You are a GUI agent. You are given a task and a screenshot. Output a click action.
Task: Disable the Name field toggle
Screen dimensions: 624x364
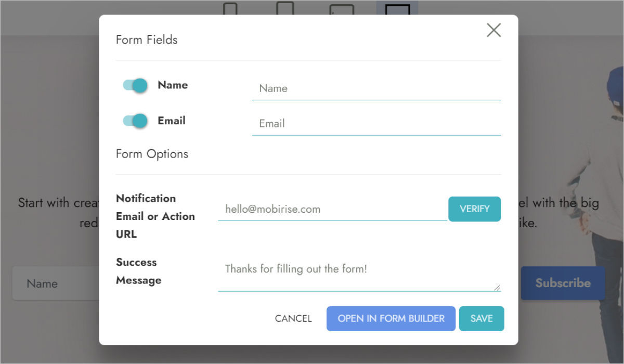(135, 85)
